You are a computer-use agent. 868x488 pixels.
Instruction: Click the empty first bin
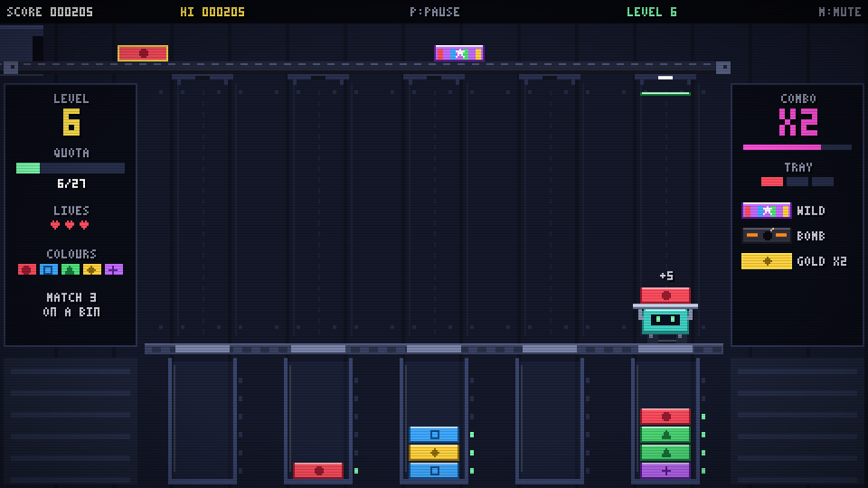(x=203, y=420)
